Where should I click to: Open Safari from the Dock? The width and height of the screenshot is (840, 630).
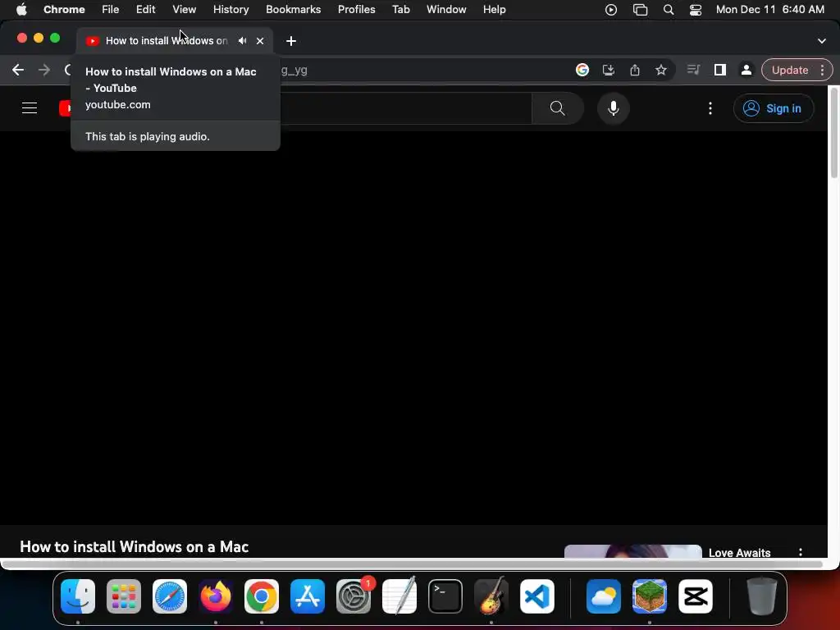170,596
